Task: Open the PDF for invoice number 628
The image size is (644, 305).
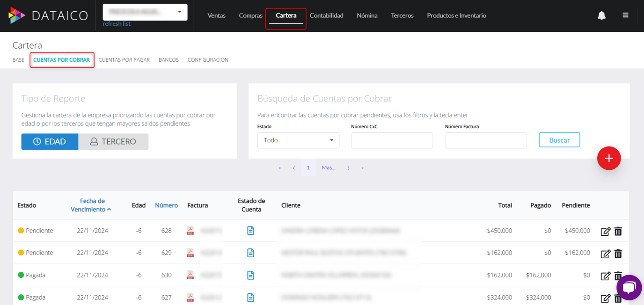Action: coord(190,230)
